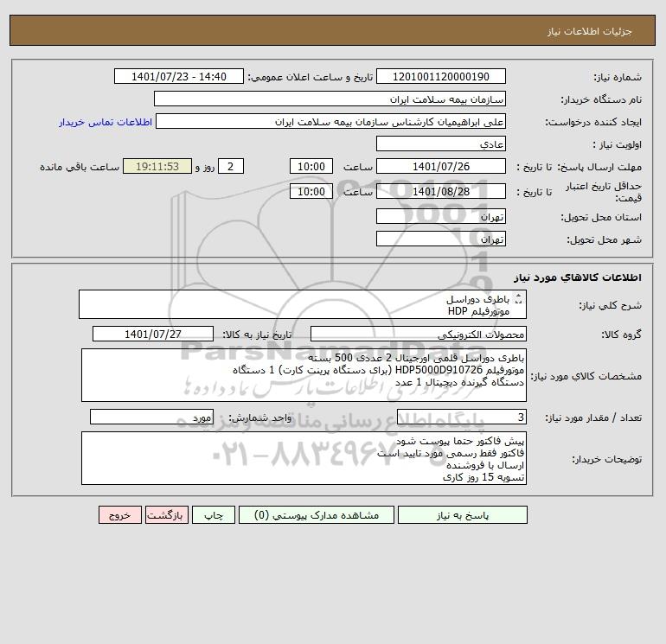Click the 'خروج' exit button
This screenshot has width=666, height=644.
(119, 515)
